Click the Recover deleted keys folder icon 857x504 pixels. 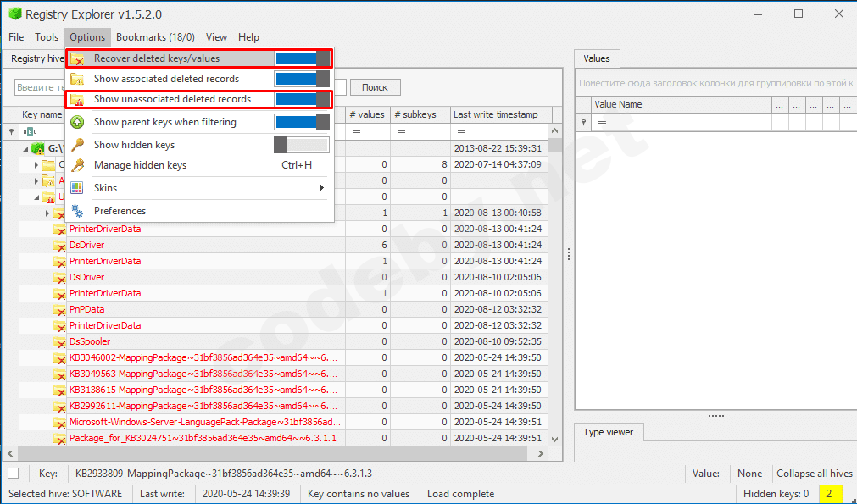(78, 58)
